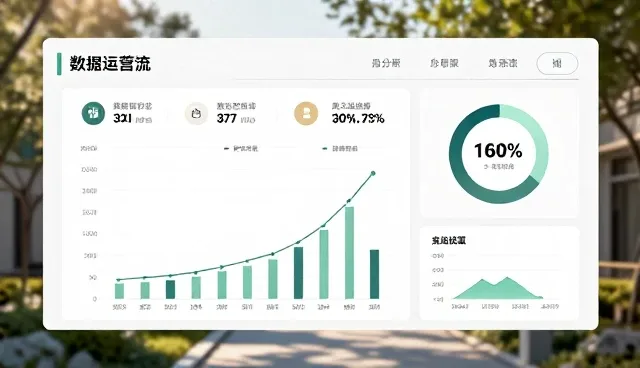This screenshot has height=368, width=640.
Task: Click the 321 stat value
Action: [x=122, y=119]
